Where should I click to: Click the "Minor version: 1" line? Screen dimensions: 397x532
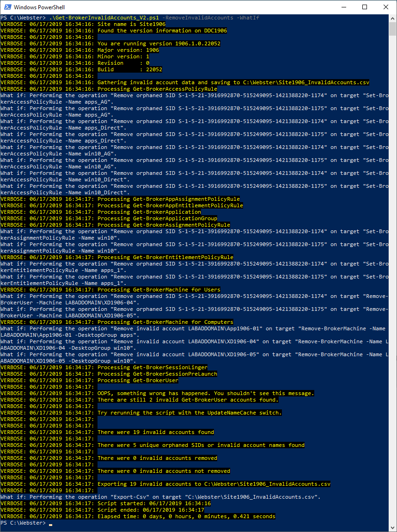pos(123,56)
